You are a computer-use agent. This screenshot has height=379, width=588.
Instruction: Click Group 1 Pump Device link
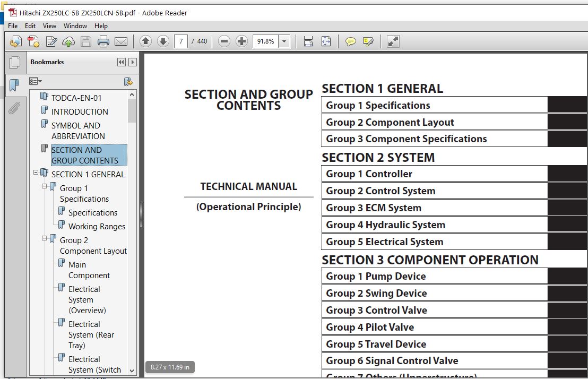click(376, 276)
